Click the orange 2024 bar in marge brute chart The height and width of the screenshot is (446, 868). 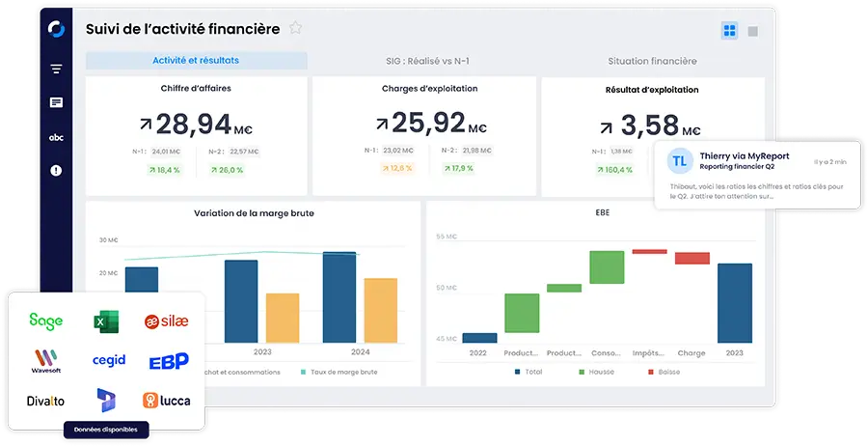381,310
